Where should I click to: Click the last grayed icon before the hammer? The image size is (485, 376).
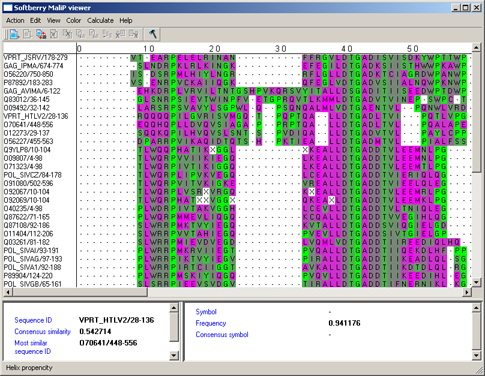134,34
